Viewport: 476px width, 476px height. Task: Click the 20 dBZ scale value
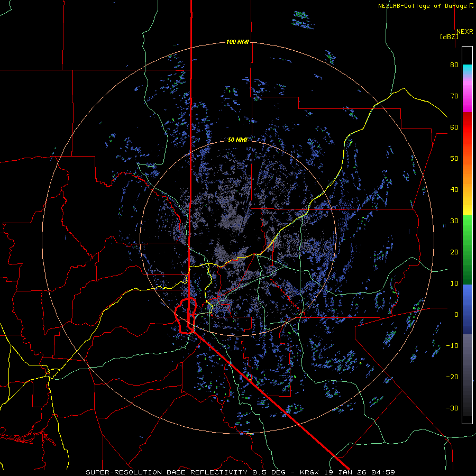454,252
